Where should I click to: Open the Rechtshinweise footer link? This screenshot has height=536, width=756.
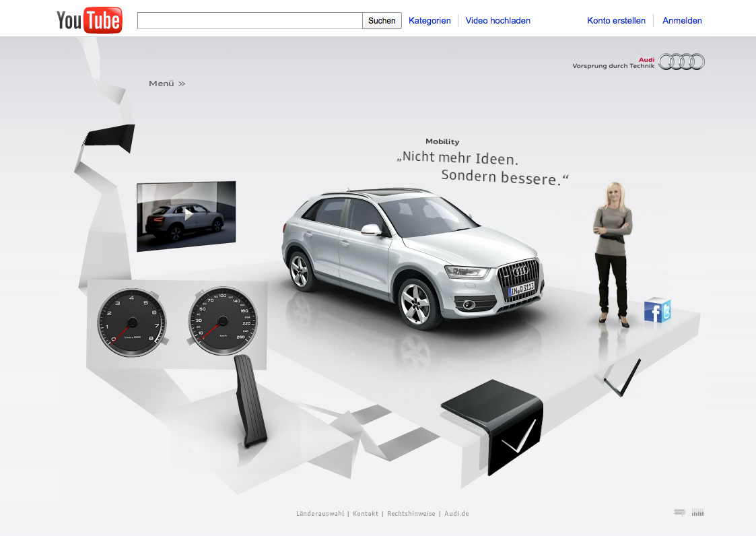[x=411, y=514]
